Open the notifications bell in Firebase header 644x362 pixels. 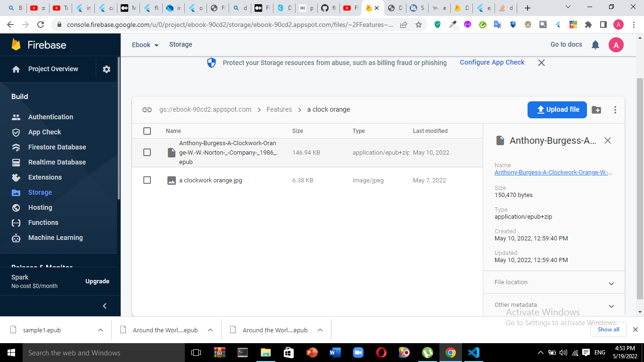[595, 45]
